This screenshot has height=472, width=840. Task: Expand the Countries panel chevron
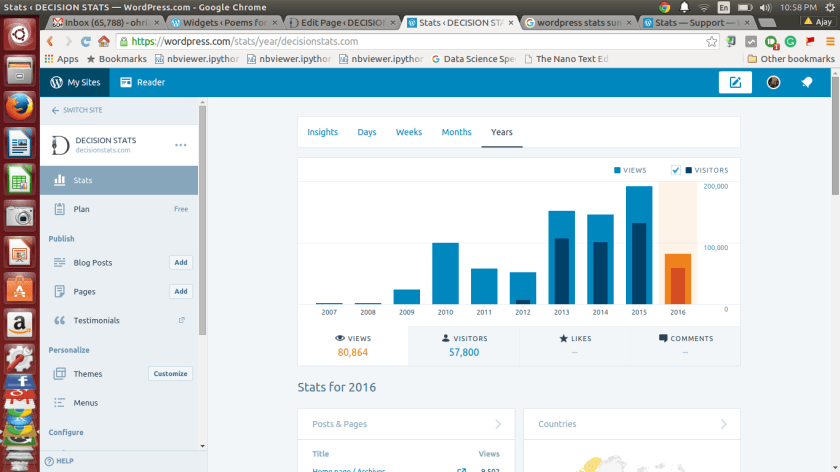pos(724,424)
